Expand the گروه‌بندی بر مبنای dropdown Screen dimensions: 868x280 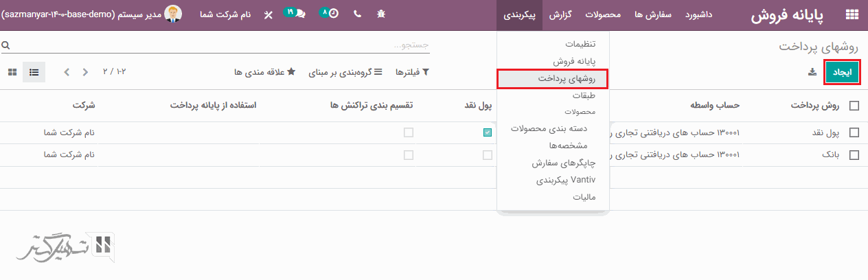coord(343,72)
